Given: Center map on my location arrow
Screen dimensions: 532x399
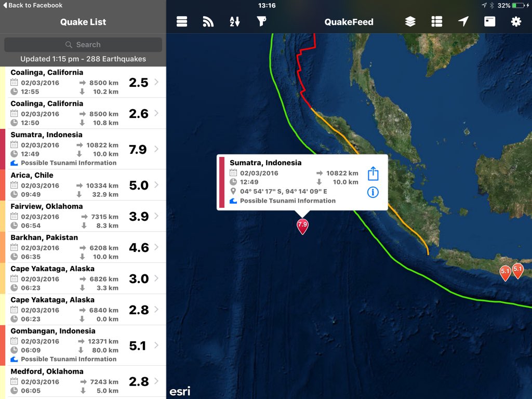Looking at the screenshot, I should [x=463, y=21].
